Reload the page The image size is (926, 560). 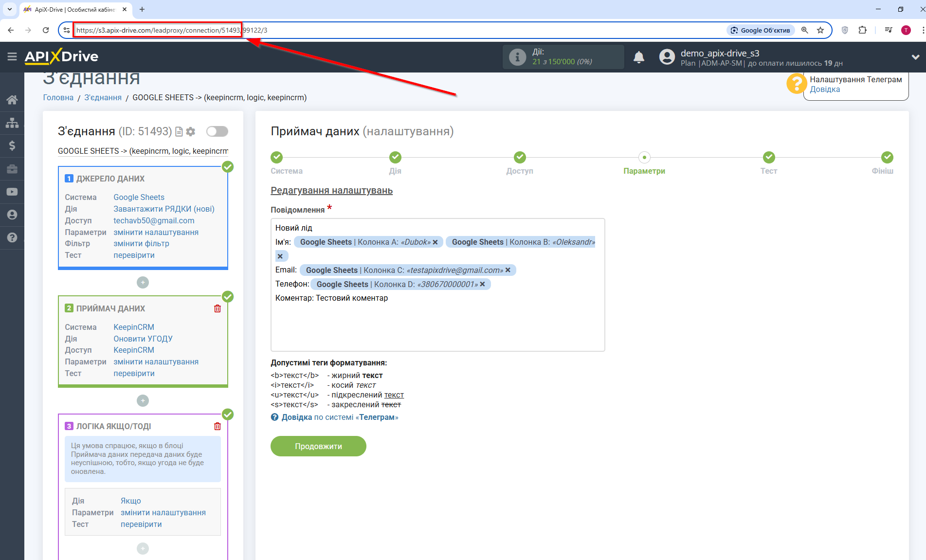coord(46,30)
